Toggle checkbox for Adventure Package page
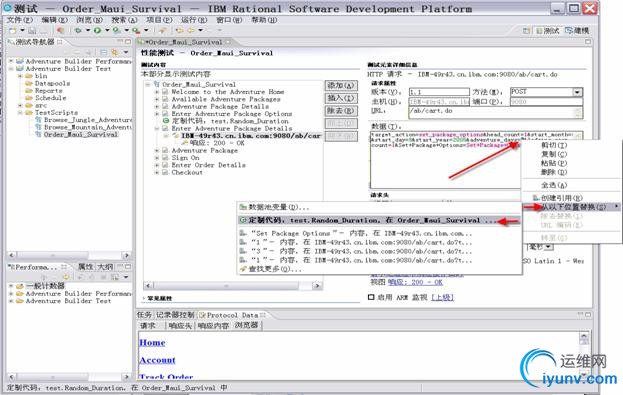This screenshot has width=623, height=395. (165, 151)
